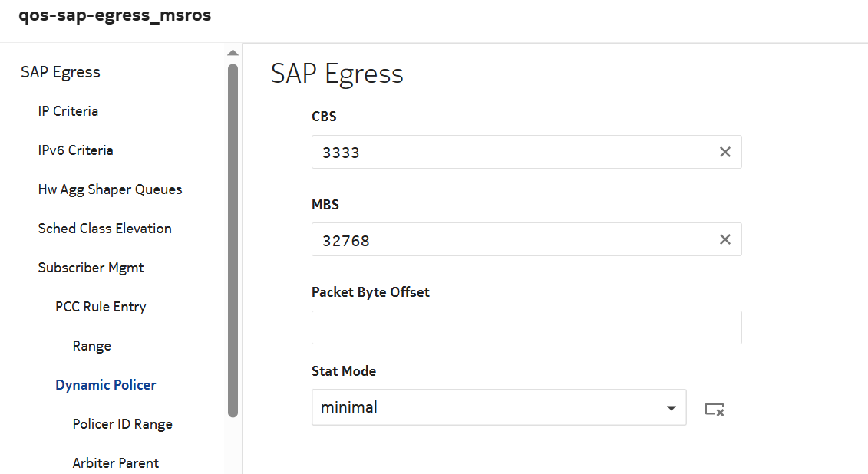868x474 pixels.
Task: Open the IP Criteria section
Action: pyautogui.click(x=68, y=110)
